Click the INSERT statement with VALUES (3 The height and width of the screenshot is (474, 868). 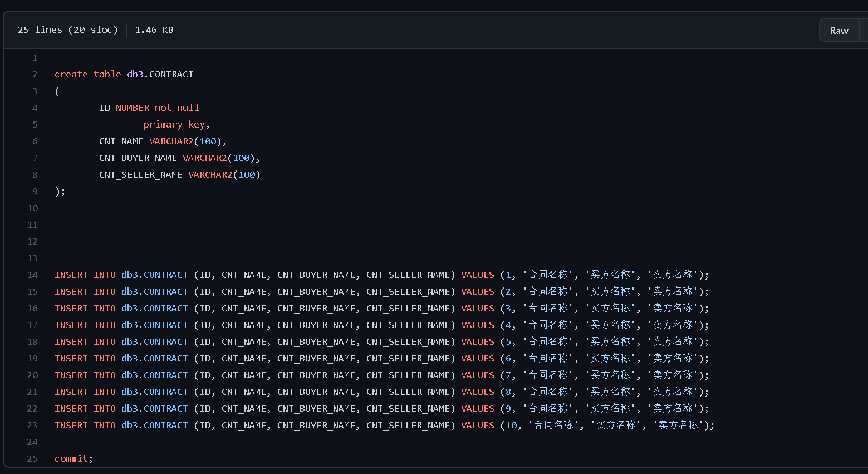(x=382, y=309)
